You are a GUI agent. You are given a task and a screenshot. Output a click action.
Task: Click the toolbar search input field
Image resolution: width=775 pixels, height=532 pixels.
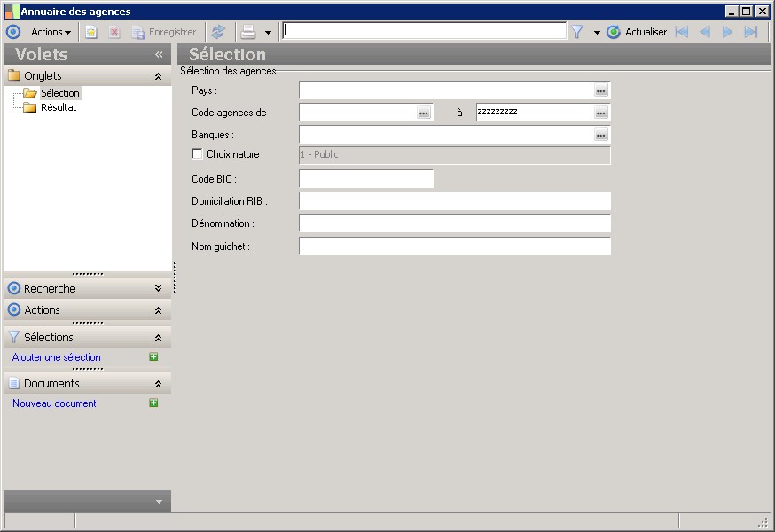click(425, 31)
